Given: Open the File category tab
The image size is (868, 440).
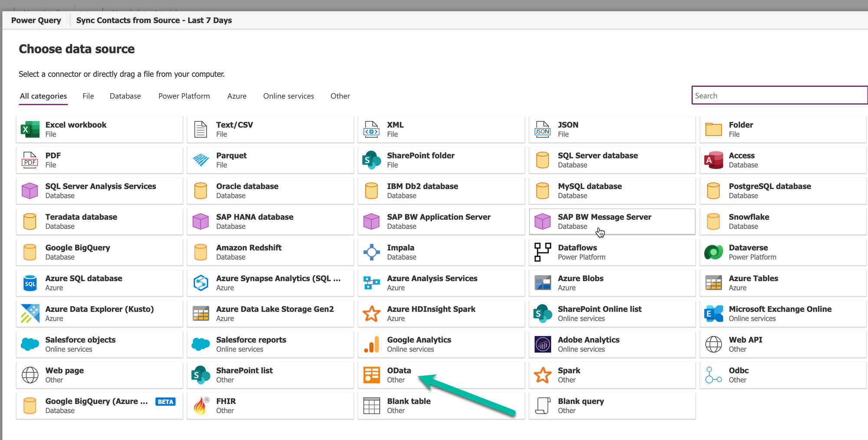Looking at the screenshot, I should coord(88,96).
